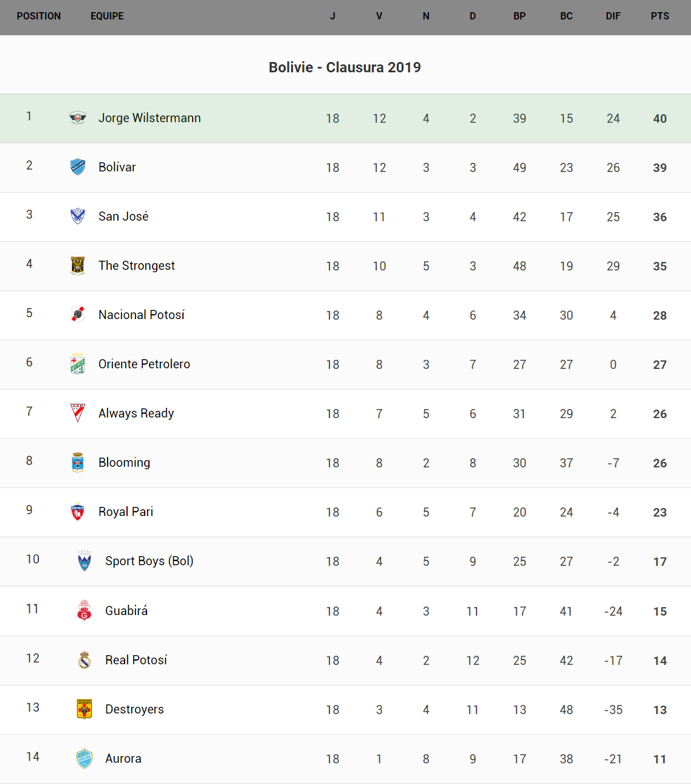Viewport: 691px width, 784px height.
Task: Click the Jorge Wilstermann club crest
Action: point(78,118)
